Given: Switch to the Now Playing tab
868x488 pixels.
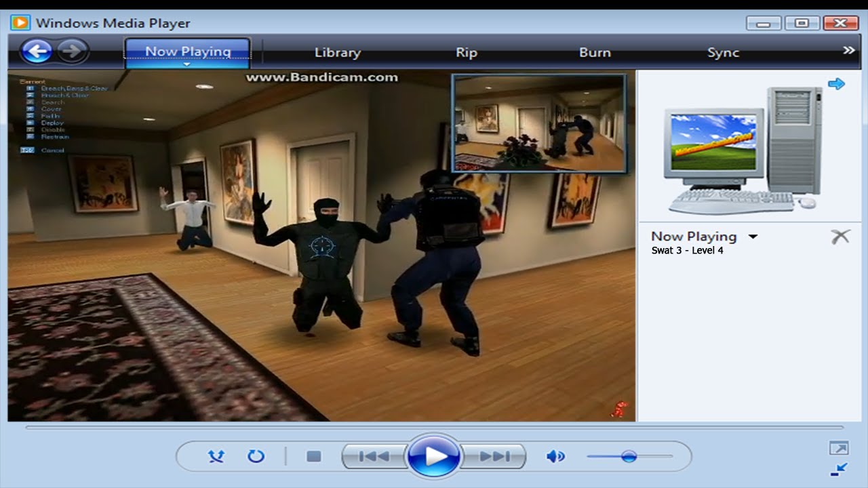Looking at the screenshot, I should (x=188, y=52).
